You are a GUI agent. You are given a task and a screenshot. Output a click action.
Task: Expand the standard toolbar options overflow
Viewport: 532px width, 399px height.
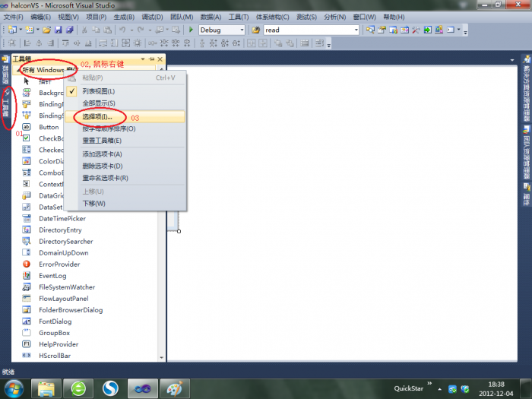pyautogui.click(x=465, y=32)
